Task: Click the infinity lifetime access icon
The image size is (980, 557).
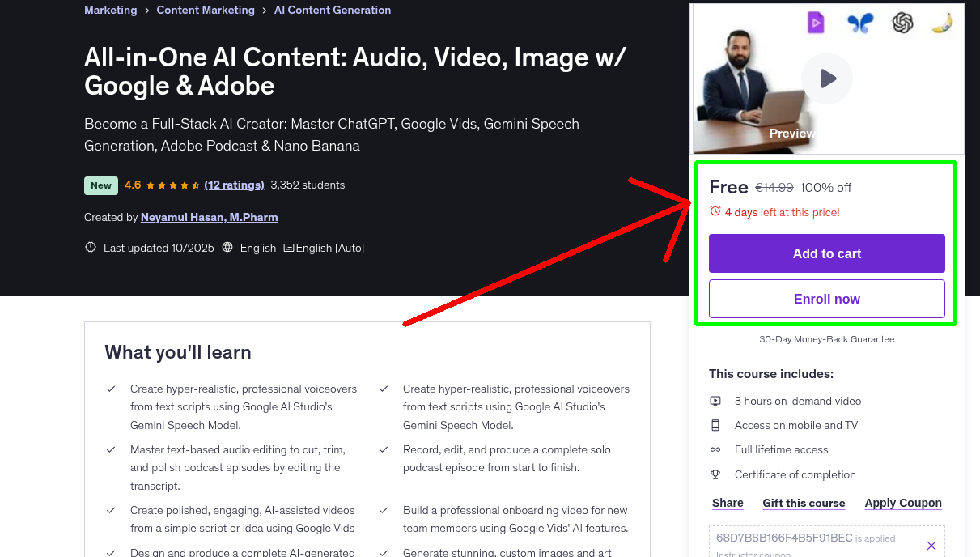Action: 715,449
